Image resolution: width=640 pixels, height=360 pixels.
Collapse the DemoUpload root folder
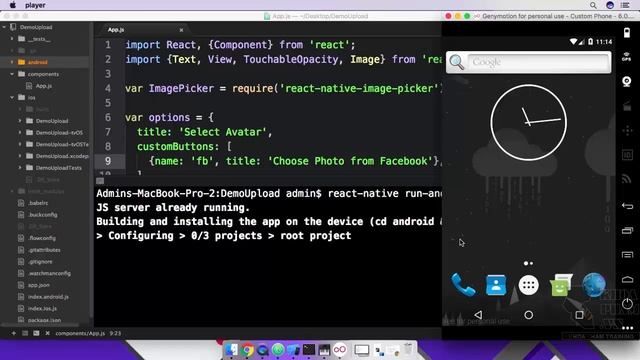pyautogui.click(x=4, y=27)
